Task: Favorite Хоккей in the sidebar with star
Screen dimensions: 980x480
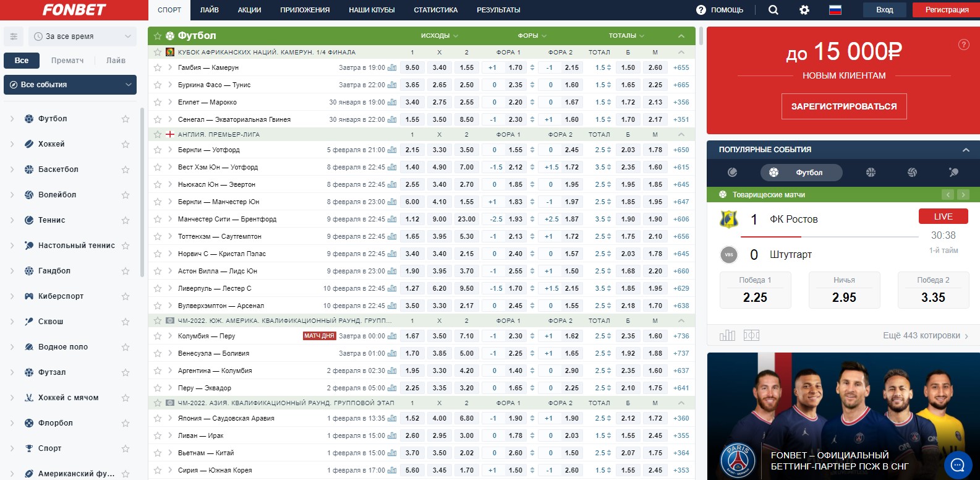Action: [126, 144]
